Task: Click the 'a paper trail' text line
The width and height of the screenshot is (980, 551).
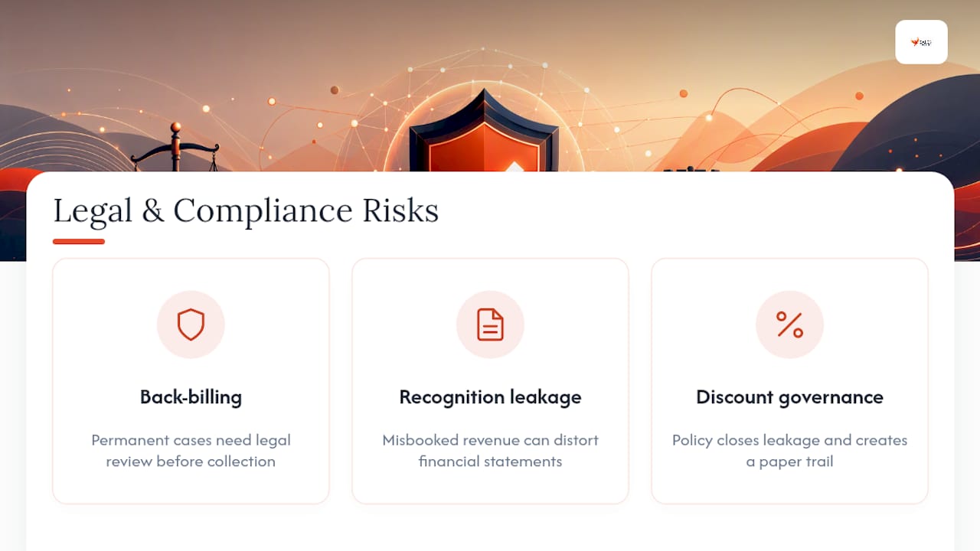Action: 789,461
